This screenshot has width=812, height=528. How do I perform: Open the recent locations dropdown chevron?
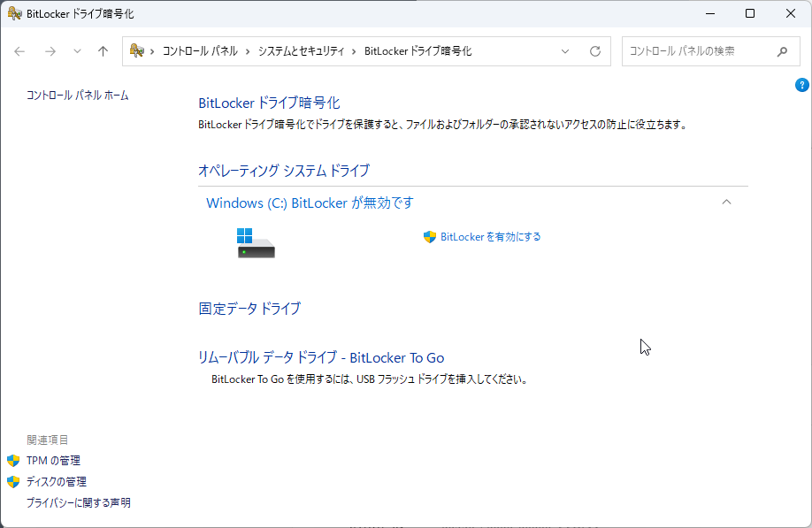coord(77,51)
